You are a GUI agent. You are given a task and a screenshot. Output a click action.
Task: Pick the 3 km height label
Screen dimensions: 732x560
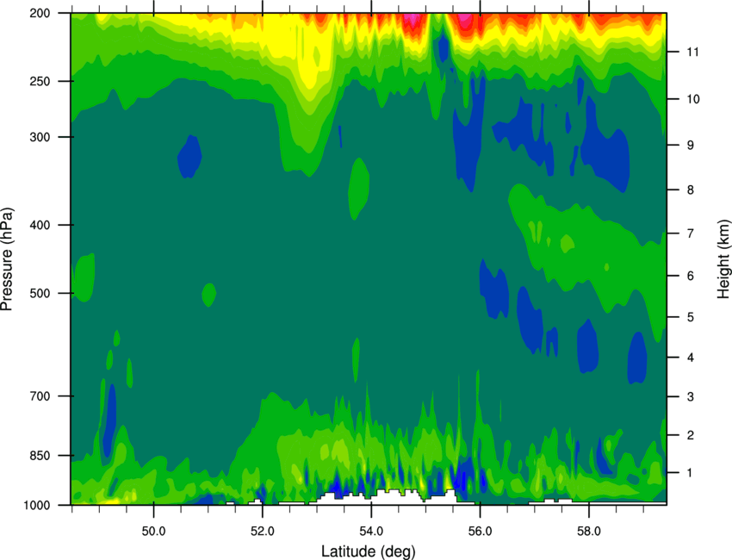click(x=691, y=397)
